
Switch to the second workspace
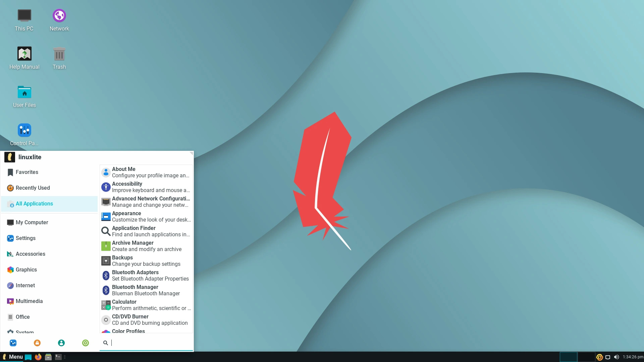586,357
